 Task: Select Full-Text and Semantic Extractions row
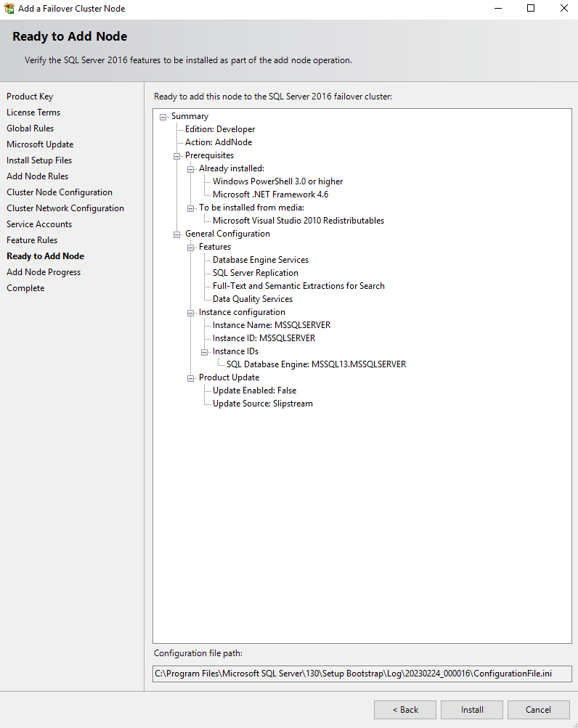click(298, 286)
